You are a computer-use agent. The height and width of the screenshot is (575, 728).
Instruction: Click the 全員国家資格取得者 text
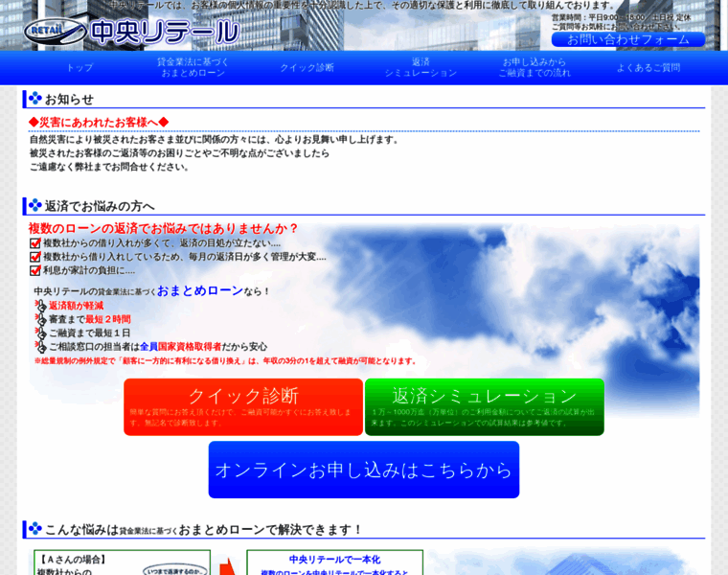181,347
